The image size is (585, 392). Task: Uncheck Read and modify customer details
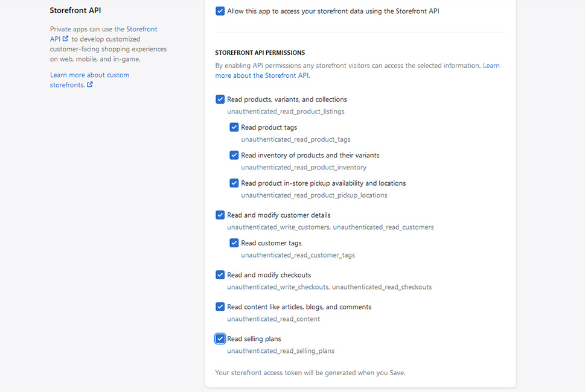tap(220, 215)
